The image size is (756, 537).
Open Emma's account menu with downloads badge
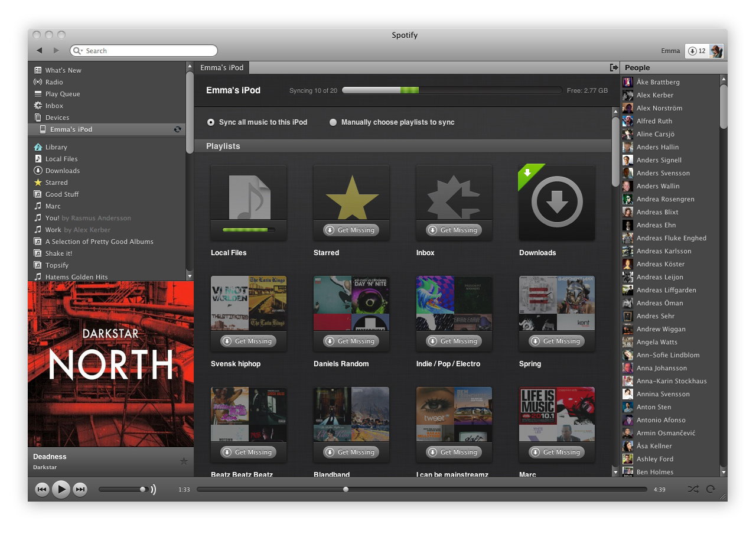[704, 51]
